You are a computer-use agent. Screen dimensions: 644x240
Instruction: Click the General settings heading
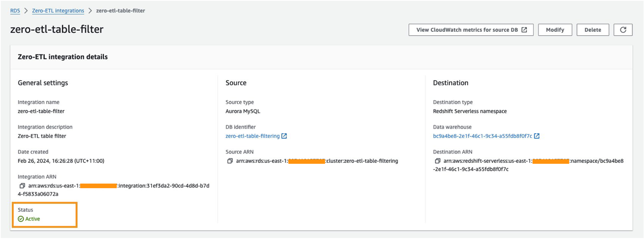tap(43, 83)
